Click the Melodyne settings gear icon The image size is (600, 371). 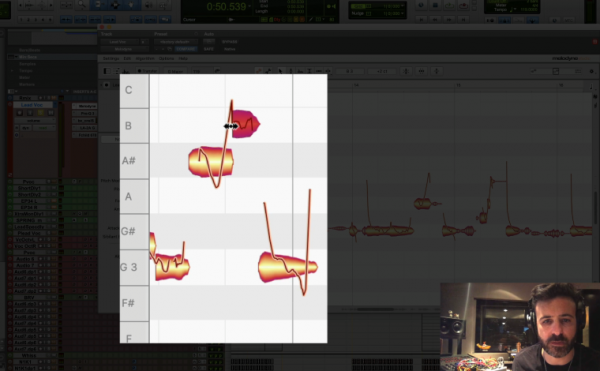pyautogui.click(x=592, y=71)
